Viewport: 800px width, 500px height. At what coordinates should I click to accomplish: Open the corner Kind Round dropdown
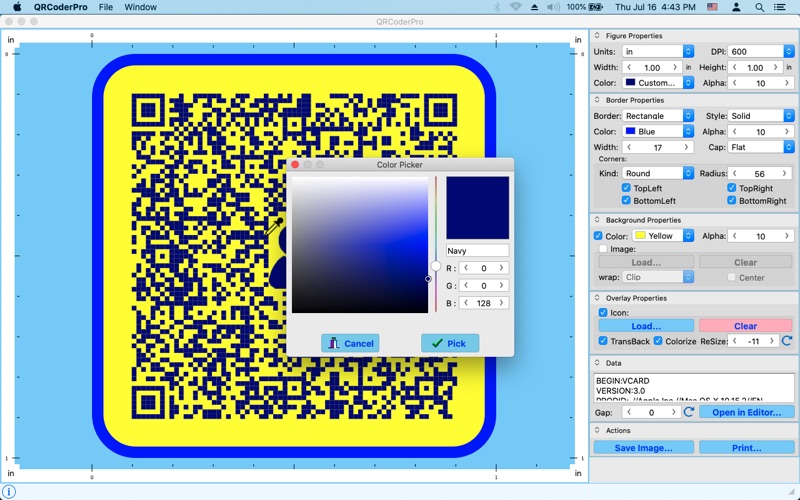point(658,173)
